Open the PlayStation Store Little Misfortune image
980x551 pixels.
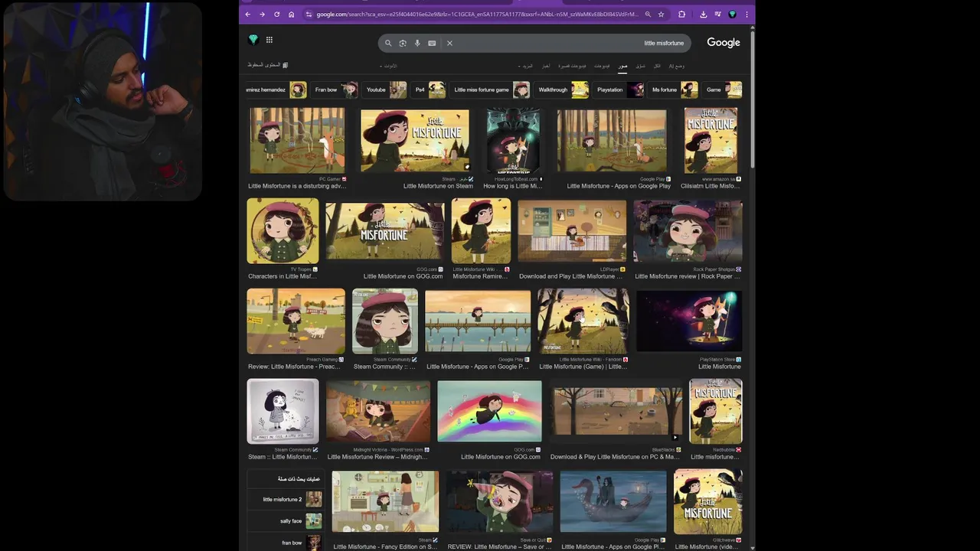click(689, 321)
